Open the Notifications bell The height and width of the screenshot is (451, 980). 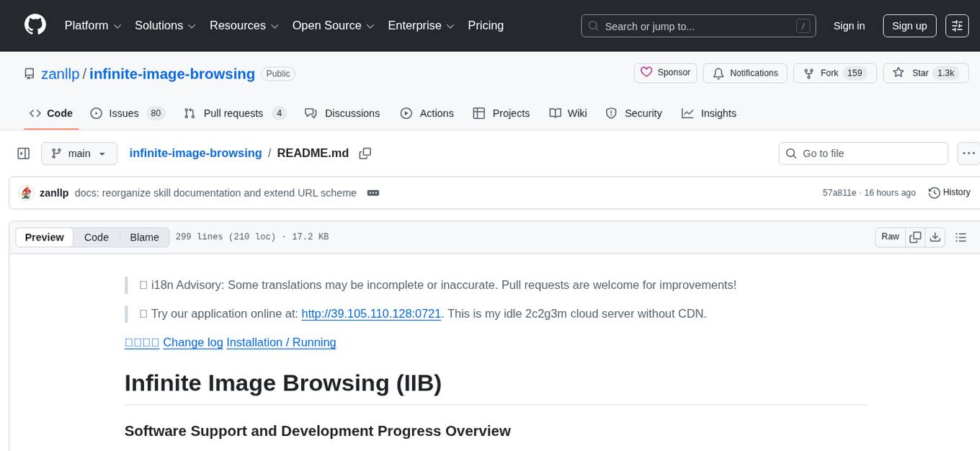(x=745, y=73)
